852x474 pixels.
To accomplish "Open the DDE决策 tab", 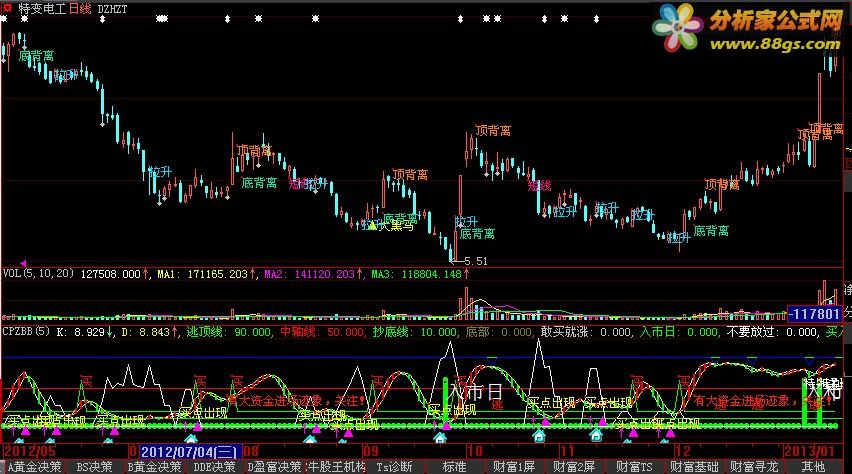I will [214, 466].
